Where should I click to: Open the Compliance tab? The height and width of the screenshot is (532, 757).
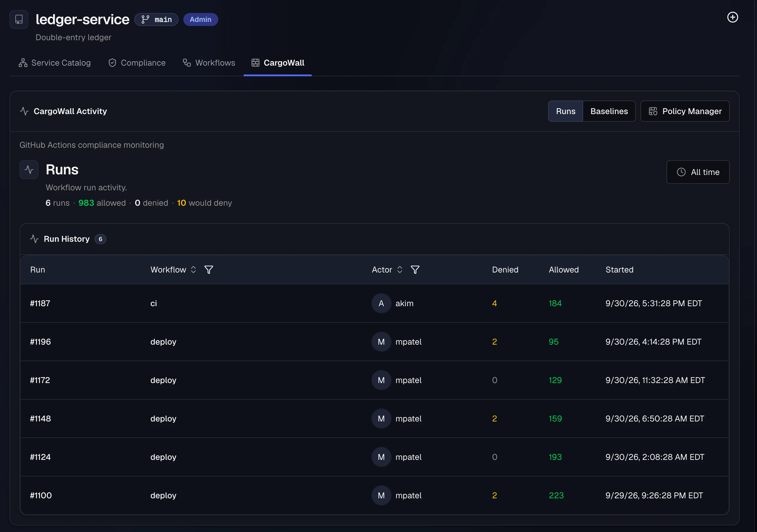point(137,63)
